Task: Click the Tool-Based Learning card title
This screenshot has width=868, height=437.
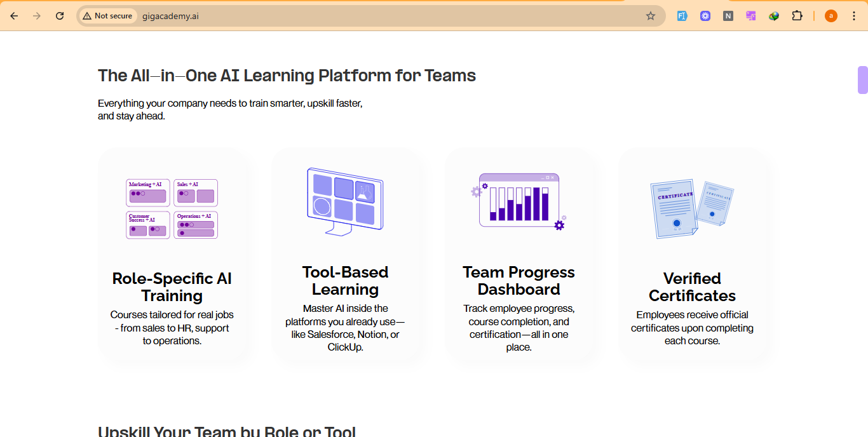Action: (345, 281)
